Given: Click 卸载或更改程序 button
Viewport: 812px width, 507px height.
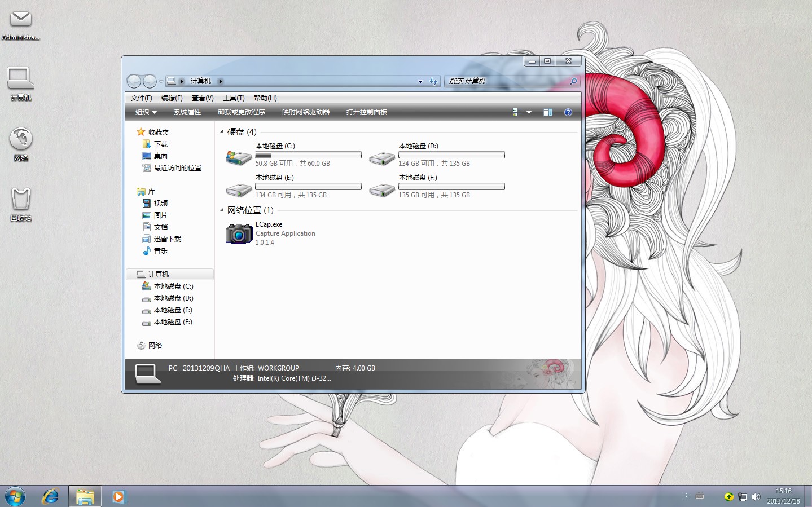Looking at the screenshot, I should [242, 112].
